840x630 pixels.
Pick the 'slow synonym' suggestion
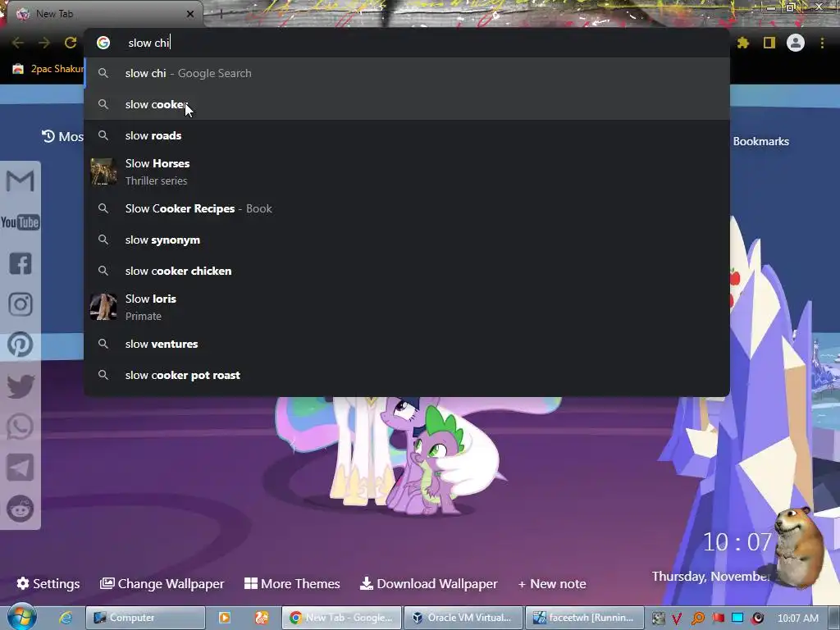(407, 240)
